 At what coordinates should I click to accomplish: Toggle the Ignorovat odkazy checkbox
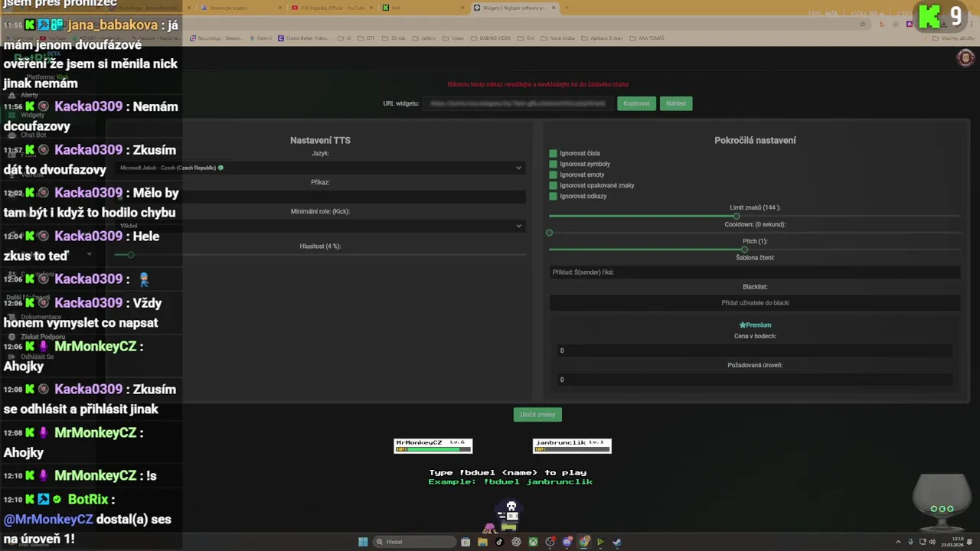pos(553,197)
